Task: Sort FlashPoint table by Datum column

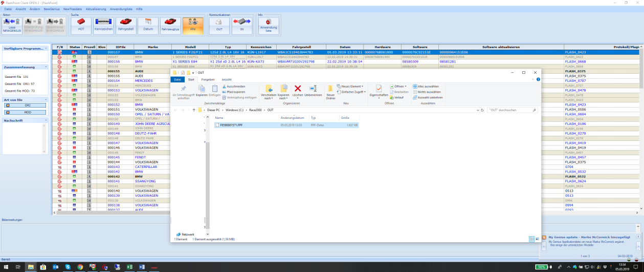Action: click(x=345, y=47)
